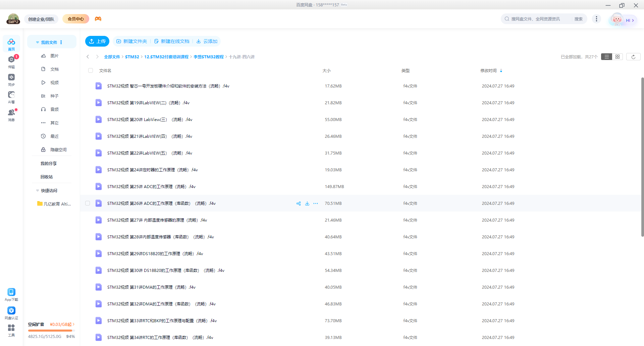Open the App下载 icon

(11, 294)
